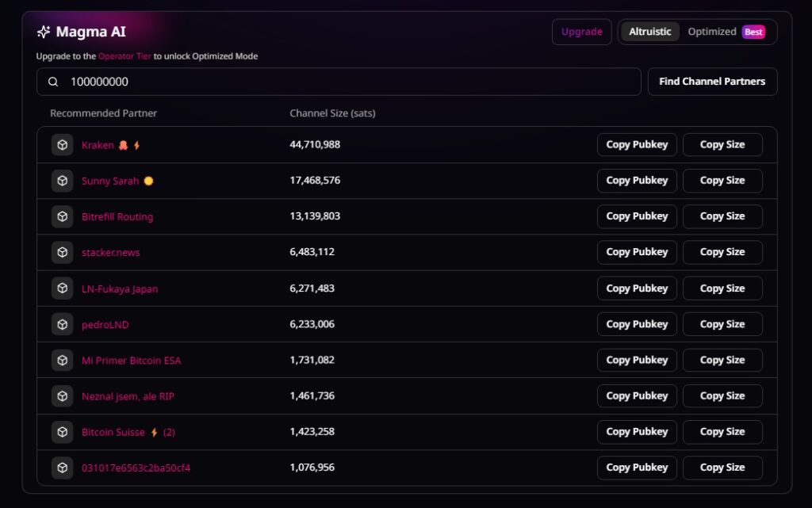Click the (2) count next to Bitcoin Suisse
The width and height of the screenshot is (812, 508).
click(169, 432)
